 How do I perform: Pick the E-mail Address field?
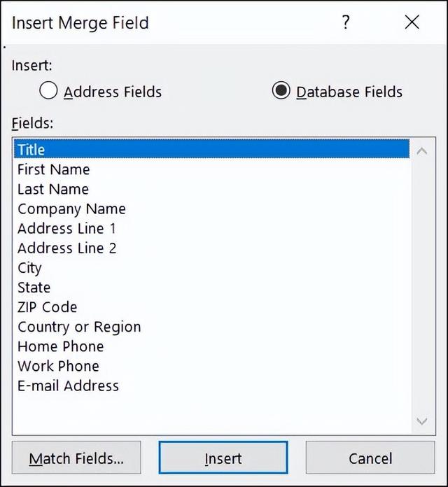(212, 386)
